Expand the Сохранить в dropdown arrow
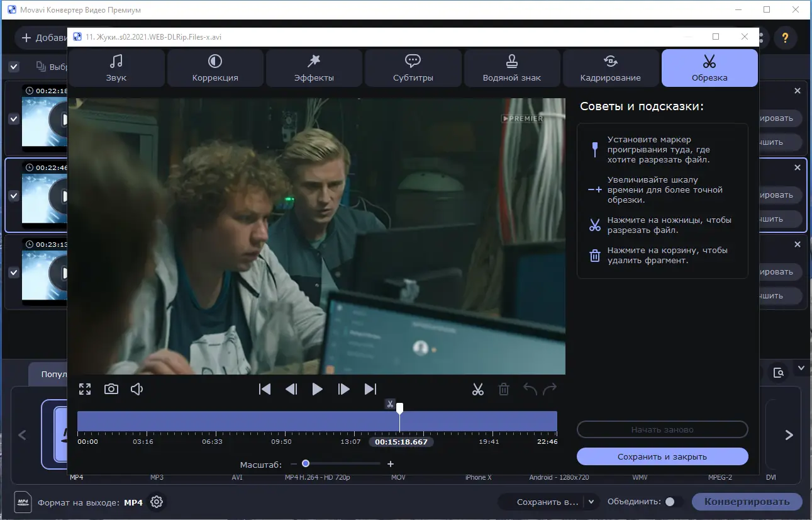Screen dimensions: 812x520 coord(591,502)
